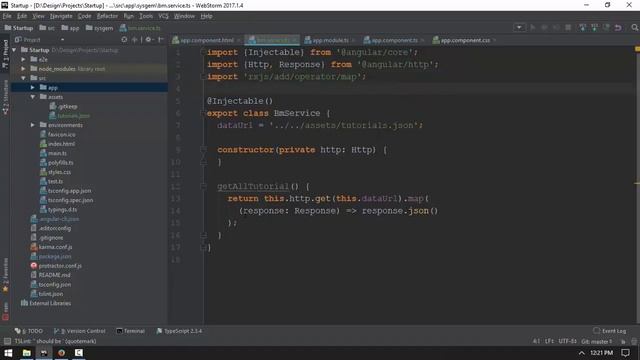Open the run configuration dropdown

click(519, 27)
